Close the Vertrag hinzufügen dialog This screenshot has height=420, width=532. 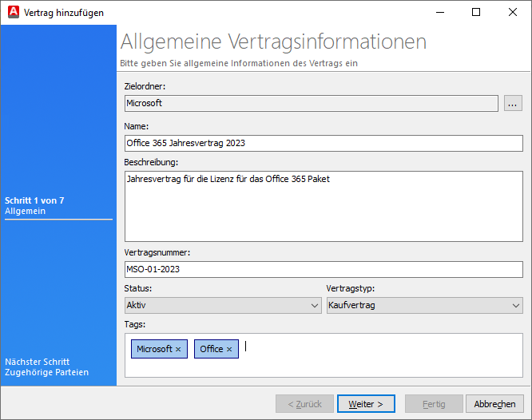(513, 12)
